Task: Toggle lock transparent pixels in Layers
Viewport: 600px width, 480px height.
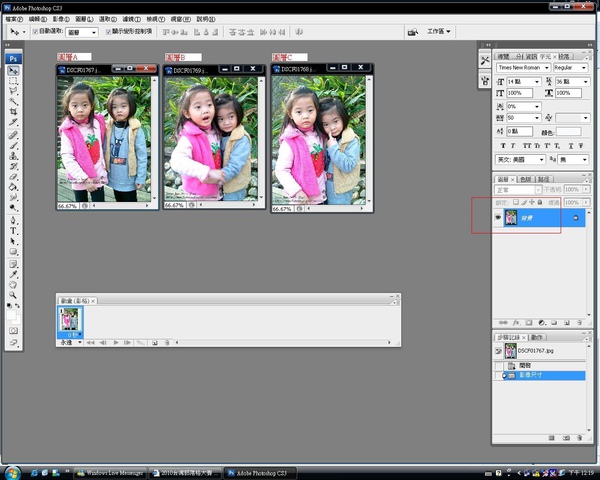Action: point(515,202)
